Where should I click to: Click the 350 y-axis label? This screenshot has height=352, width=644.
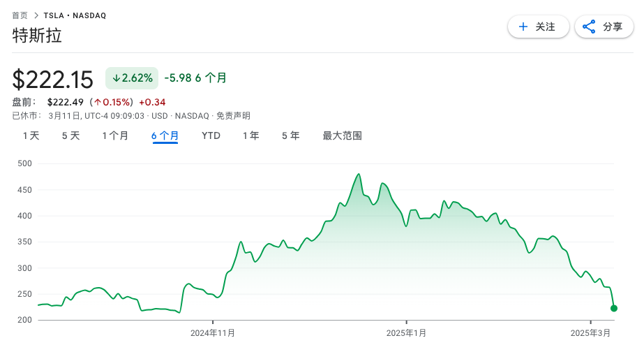(24, 242)
